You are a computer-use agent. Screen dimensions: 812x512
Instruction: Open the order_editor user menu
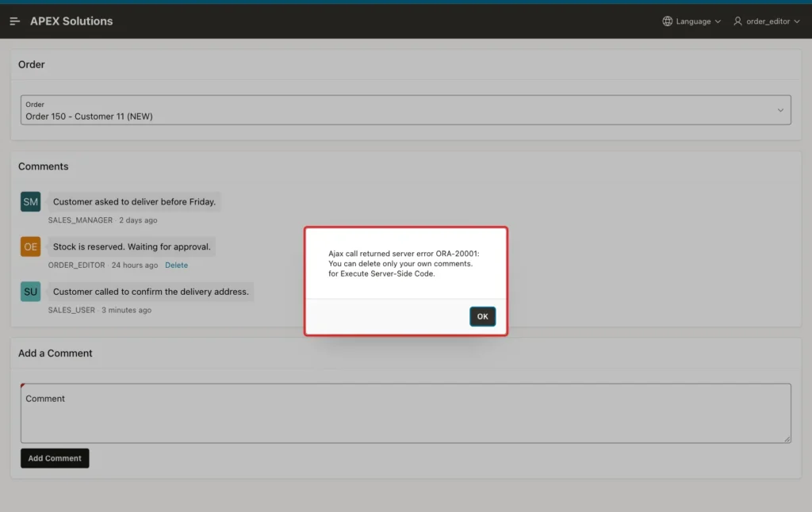click(x=767, y=21)
